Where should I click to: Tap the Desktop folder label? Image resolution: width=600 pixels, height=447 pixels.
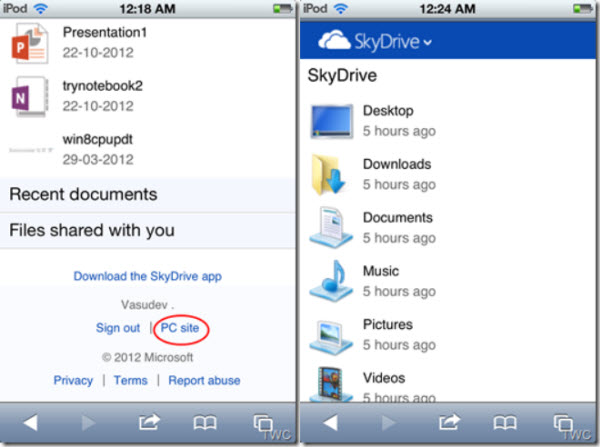(x=388, y=111)
